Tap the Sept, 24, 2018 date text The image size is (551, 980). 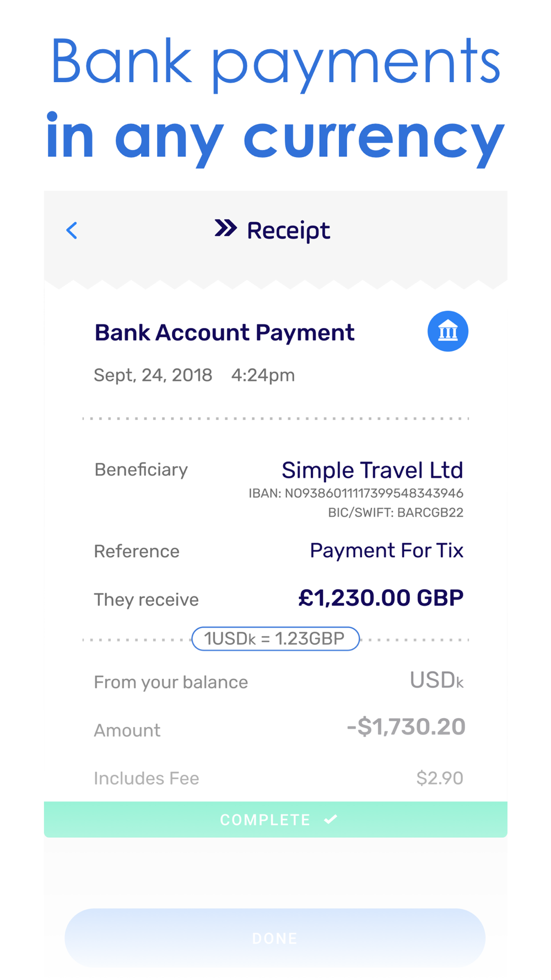[x=153, y=375]
